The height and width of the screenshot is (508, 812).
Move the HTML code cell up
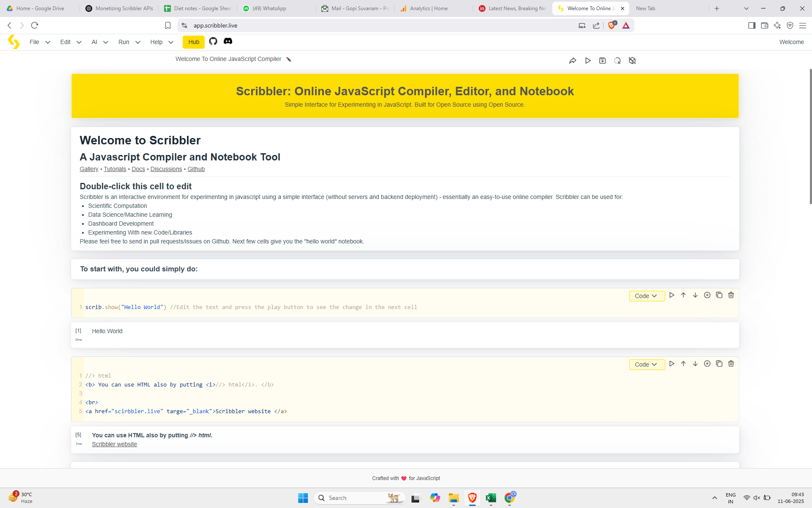pos(683,363)
